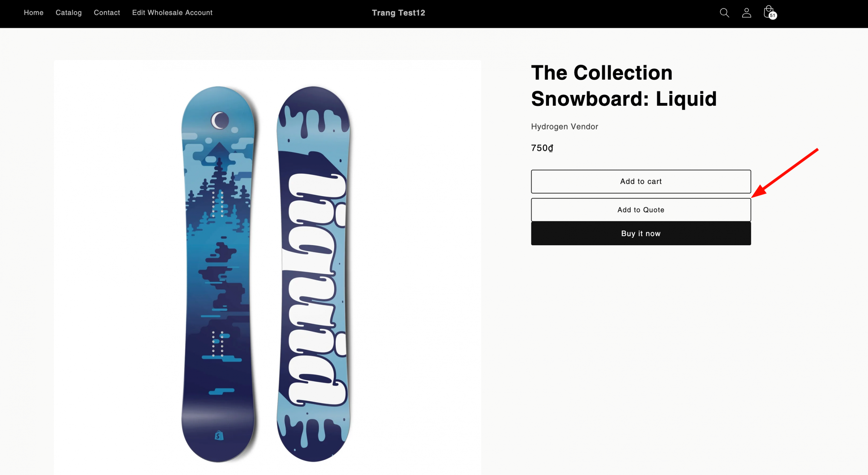Click the Buy it now button
The width and height of the screenshot is (868, 475).
tap(641, 233)
